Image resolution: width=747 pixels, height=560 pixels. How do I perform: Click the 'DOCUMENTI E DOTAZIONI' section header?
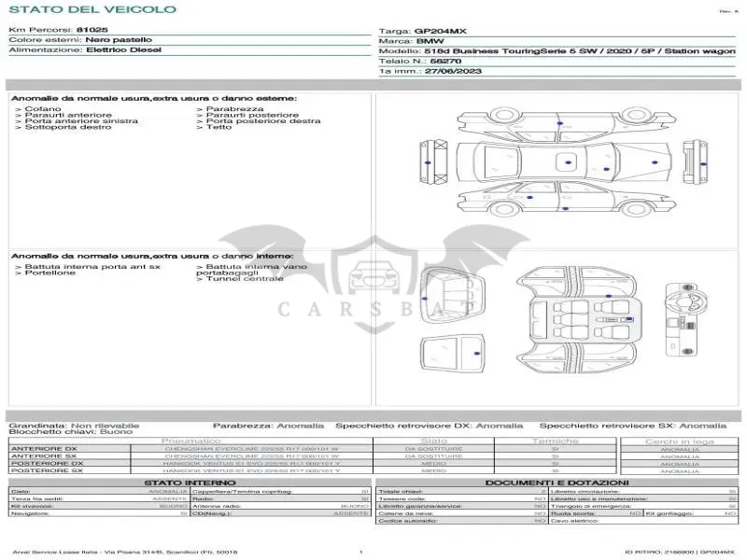(557, 483)
